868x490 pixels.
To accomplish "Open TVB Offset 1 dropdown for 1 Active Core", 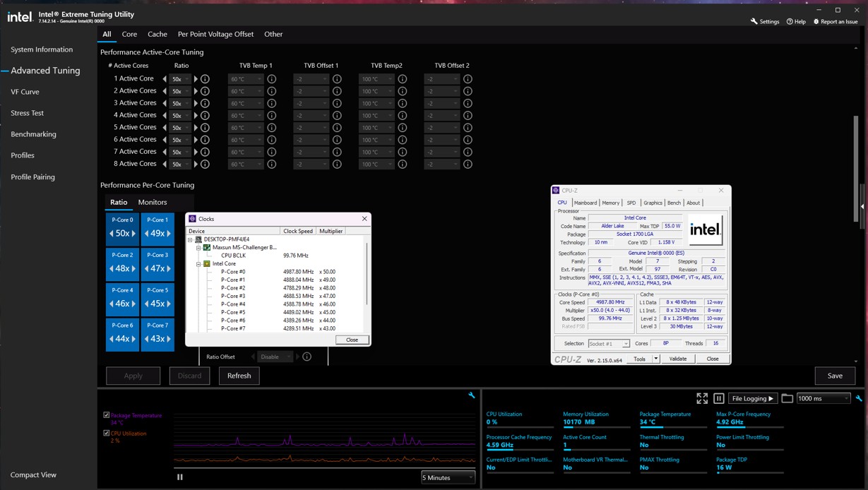I will [311, 79].
